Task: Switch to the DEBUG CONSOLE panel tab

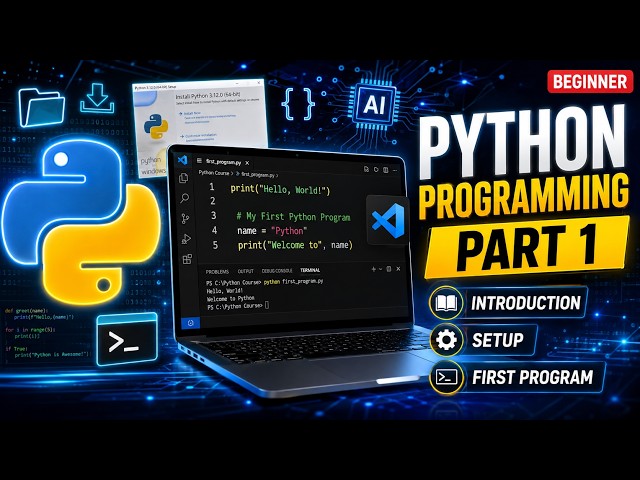Action: (277, 271)
